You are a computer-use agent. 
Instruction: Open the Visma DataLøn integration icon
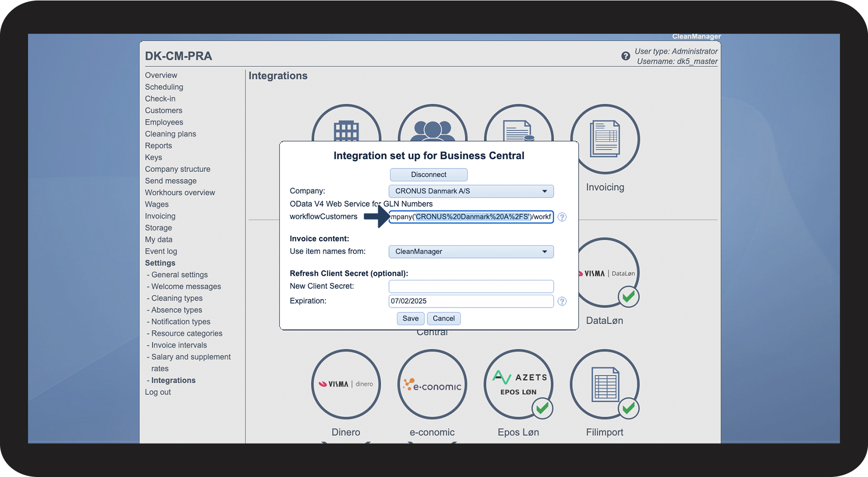(x=608, y=273)
